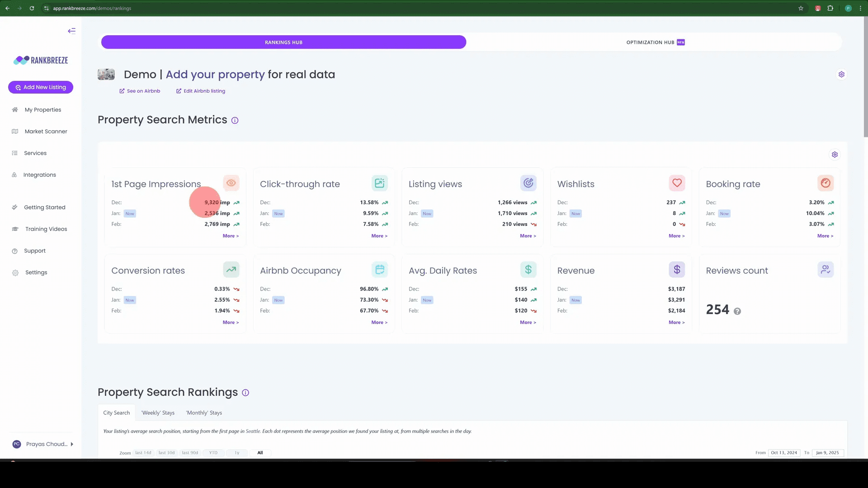Expand More under Wishlists

(x=676, y=236)
